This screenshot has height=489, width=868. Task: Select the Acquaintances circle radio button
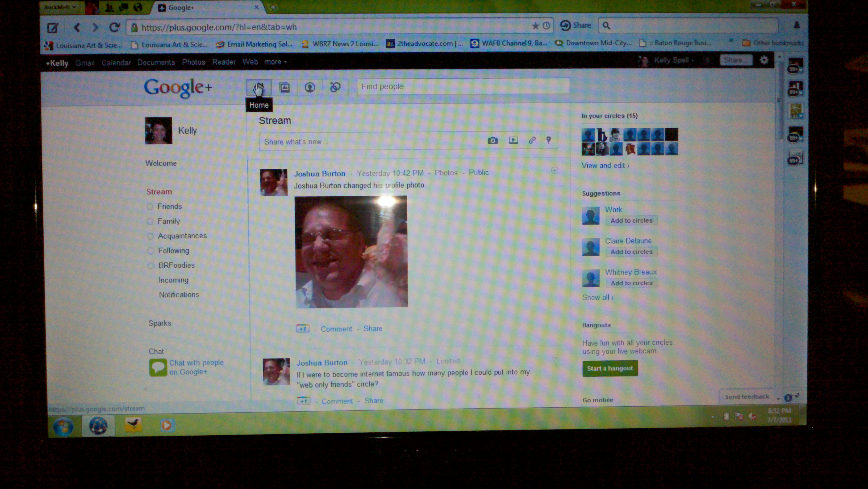pos(151,236)
